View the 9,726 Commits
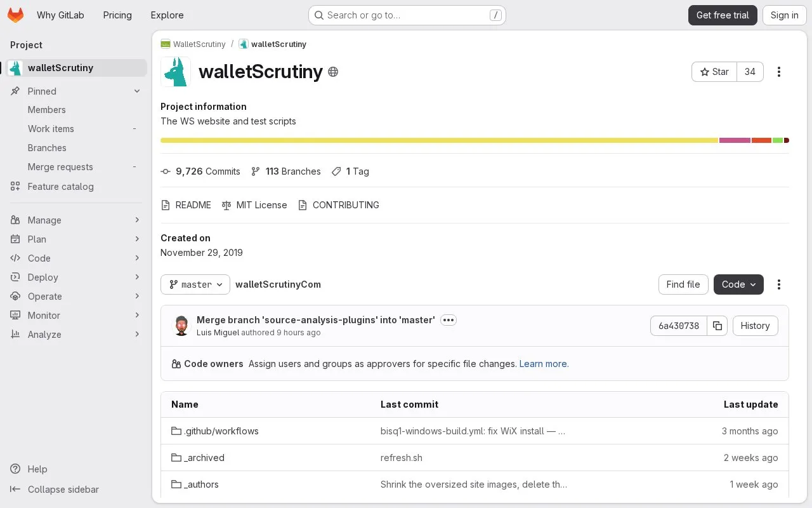 click(200, 171)
